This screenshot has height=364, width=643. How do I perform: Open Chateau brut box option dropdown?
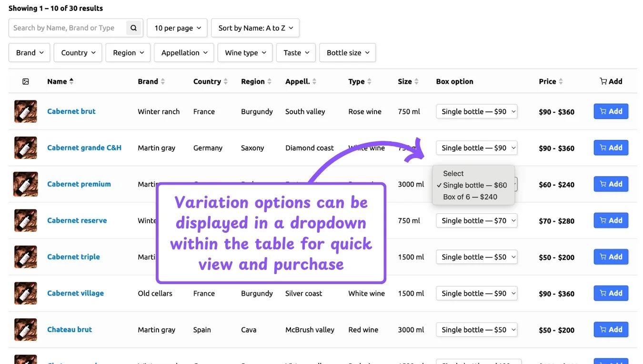pyautogui.click(x=477, y=330)
